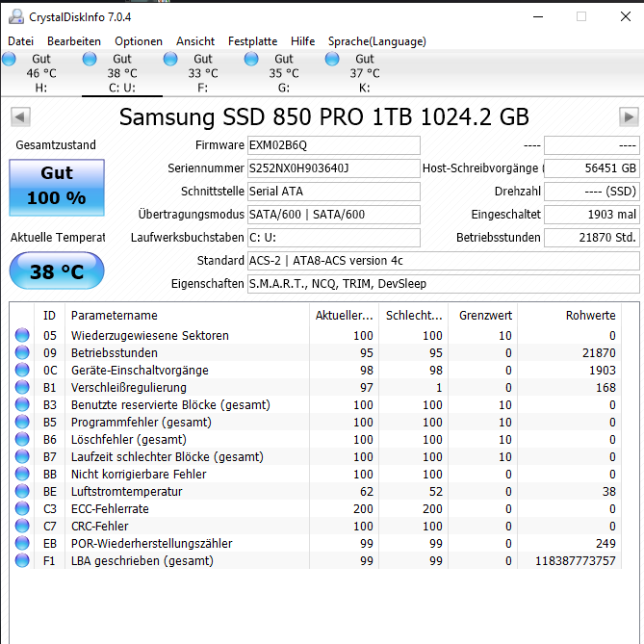Click the Übertragungsmodus SATA/600 field
Viewport: 644px width, 644px height.
(x=333, y=215)
